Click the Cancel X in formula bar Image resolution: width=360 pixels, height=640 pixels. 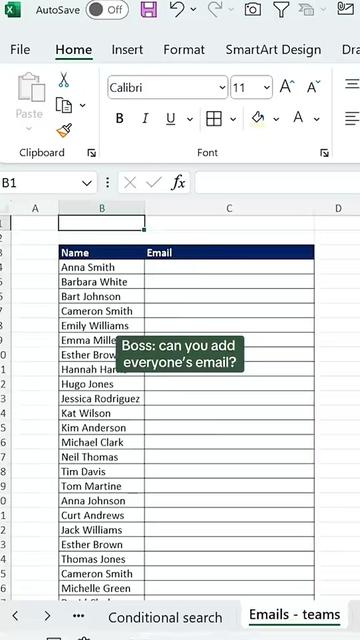tap(130, 183)
